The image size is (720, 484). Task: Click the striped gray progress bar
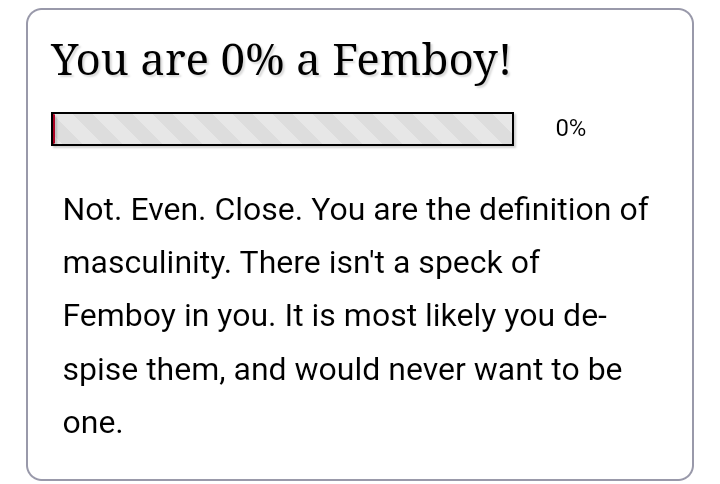[283, 130]
